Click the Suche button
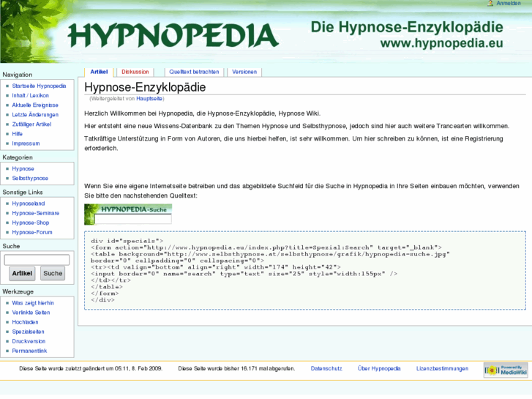Screen dimensions: 532x399 (x=53, y=273)
